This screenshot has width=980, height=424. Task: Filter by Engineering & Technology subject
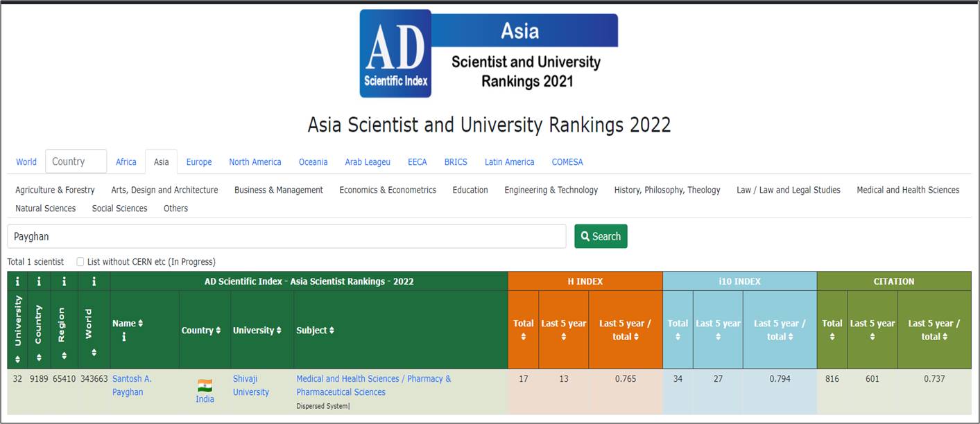coord(551,190)
